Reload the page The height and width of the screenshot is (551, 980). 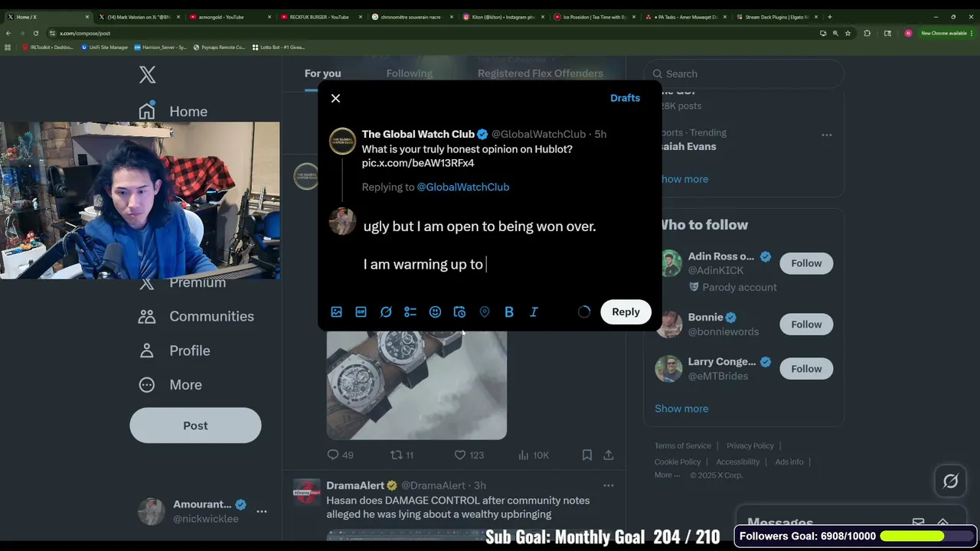35,33
